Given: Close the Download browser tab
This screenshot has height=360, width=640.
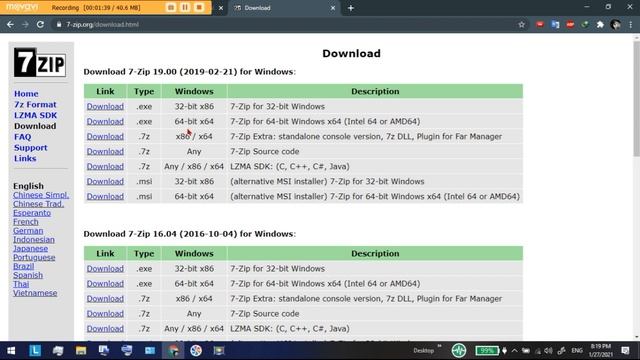Looking at the screenshot, I should (333, 8).
